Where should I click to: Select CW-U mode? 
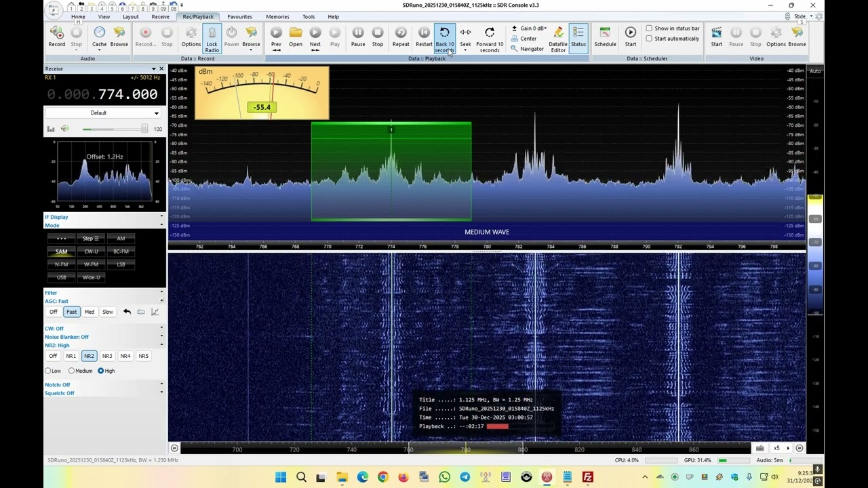tap(91, 251)
